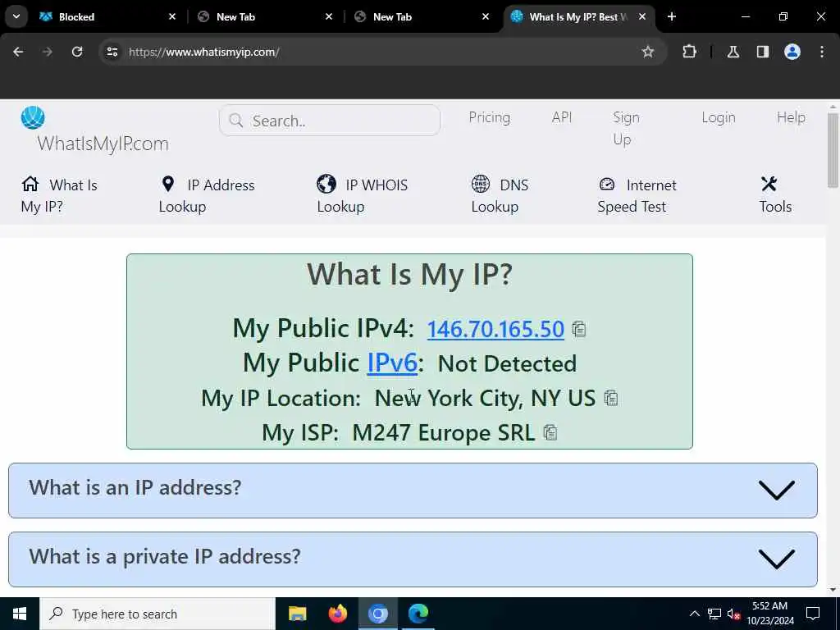Go back to previous page
840x630 pixels.
(x=18, y=52)
